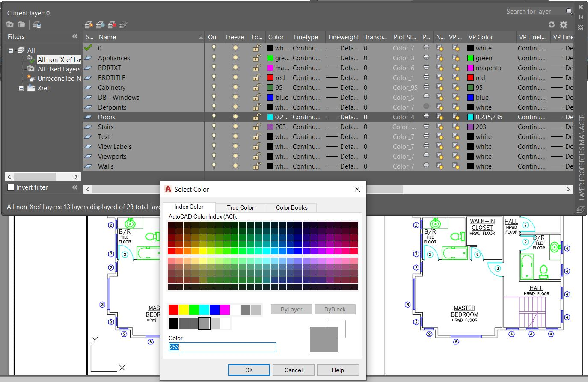Viewport: 588px width, 382px height.
Task: Expand the Xref filter tree node
Action: point(21,88)
